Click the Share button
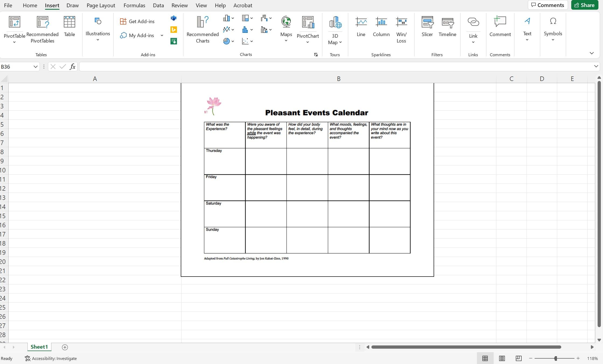Image resolution: width=603 pixels, height=364 pixels. pos(584,5)
